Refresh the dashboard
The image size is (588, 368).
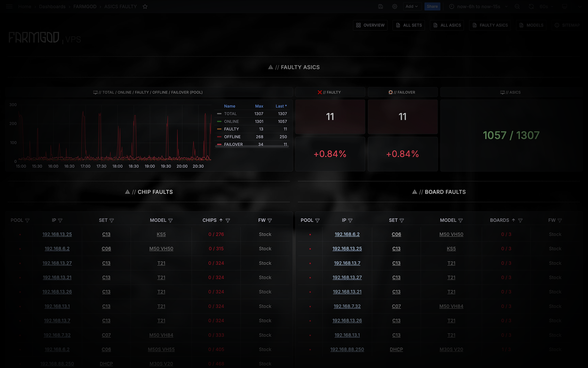coord(531,6)
